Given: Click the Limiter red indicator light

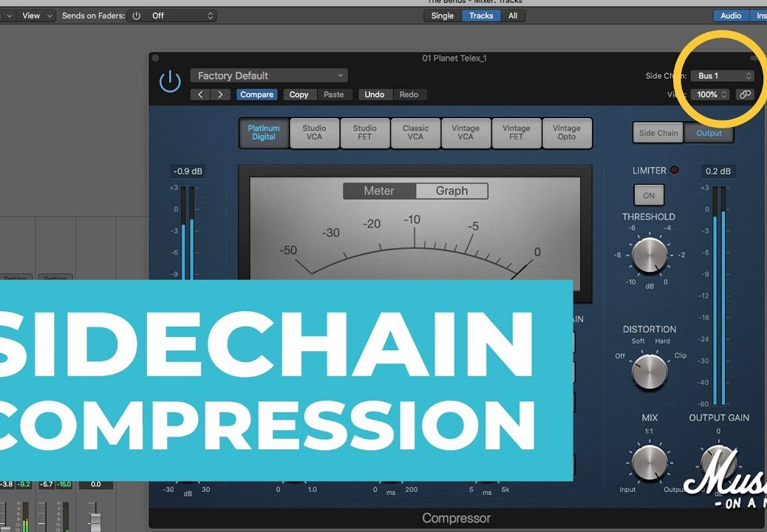Looking at the screenshot, I should pyautogui.click(x=675, y=170).
